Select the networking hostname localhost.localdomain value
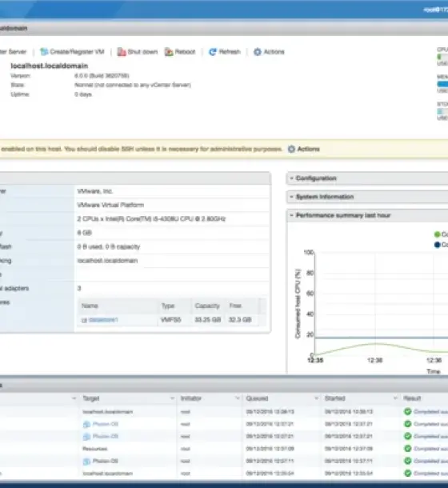The height and width of the screenshot is (488, 448). tap(107, 261)
